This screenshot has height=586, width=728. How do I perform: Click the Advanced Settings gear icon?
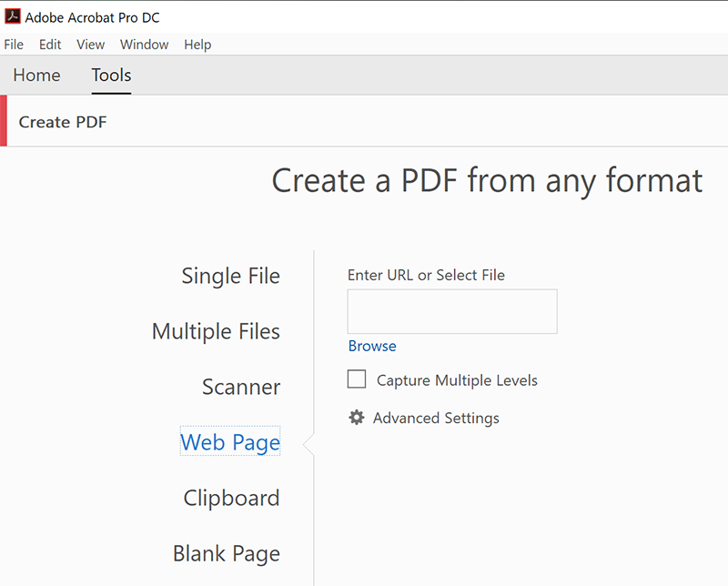click(x=357, y=418)
